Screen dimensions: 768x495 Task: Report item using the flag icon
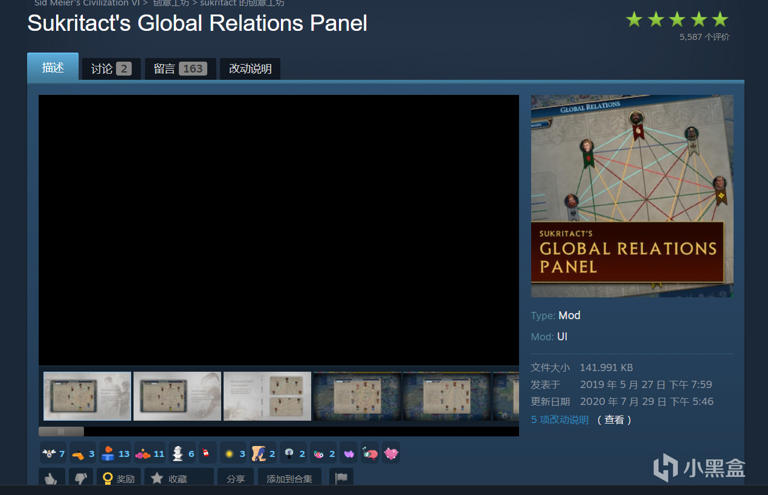pos(341,479)
